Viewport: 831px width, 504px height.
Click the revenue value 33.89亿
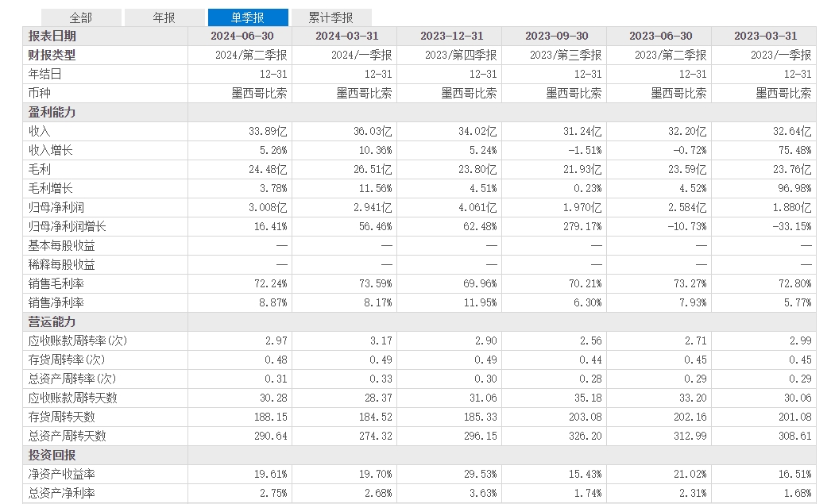[x=269, y=131]
